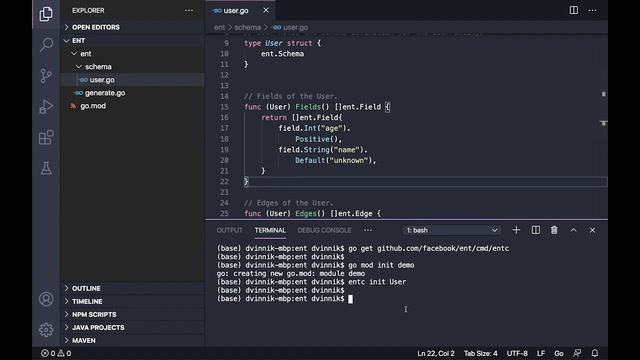Select the user.go editor tab
This screenshot has height=360, width=640.
click(240, 10)
